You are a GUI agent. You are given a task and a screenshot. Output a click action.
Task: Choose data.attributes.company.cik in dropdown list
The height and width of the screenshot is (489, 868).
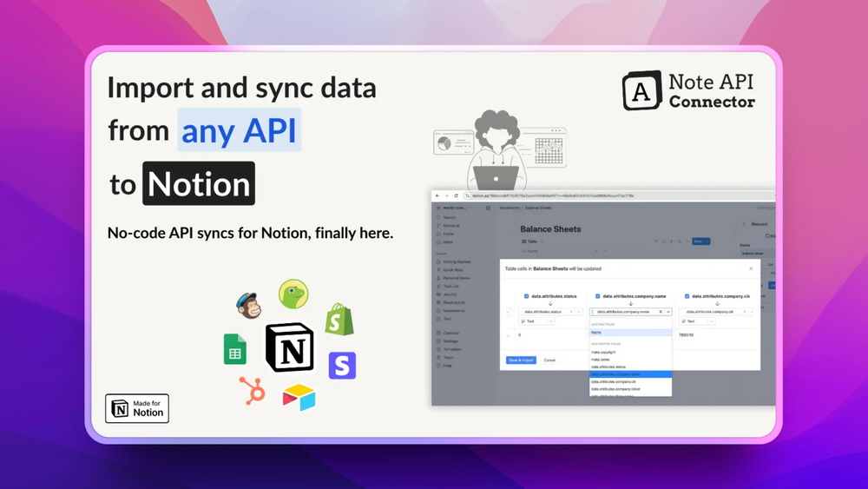(x=630, y=381)
